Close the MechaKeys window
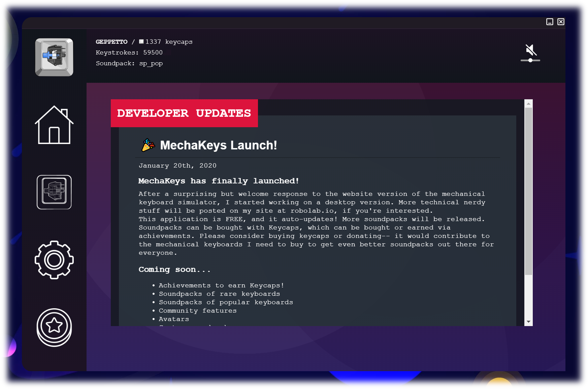This screenshot has width=588, height=389. [x=561, y=22]
